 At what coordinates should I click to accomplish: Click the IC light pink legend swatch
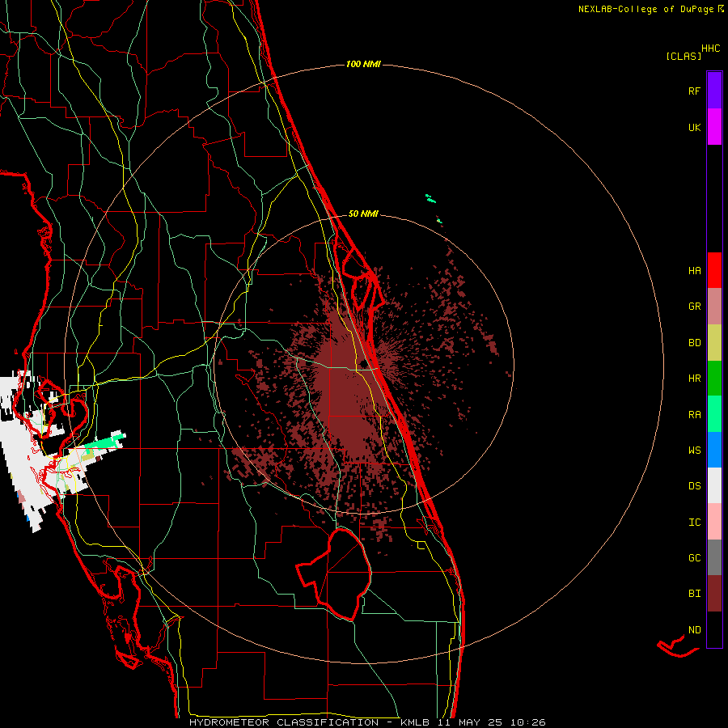click(x=714, y=522)
